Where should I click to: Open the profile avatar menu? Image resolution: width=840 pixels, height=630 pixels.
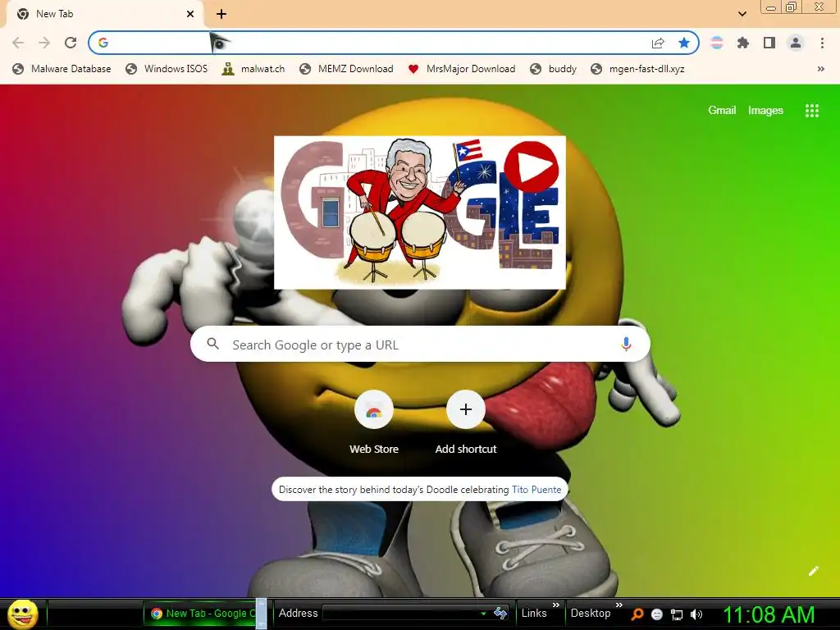pos(796,43)
